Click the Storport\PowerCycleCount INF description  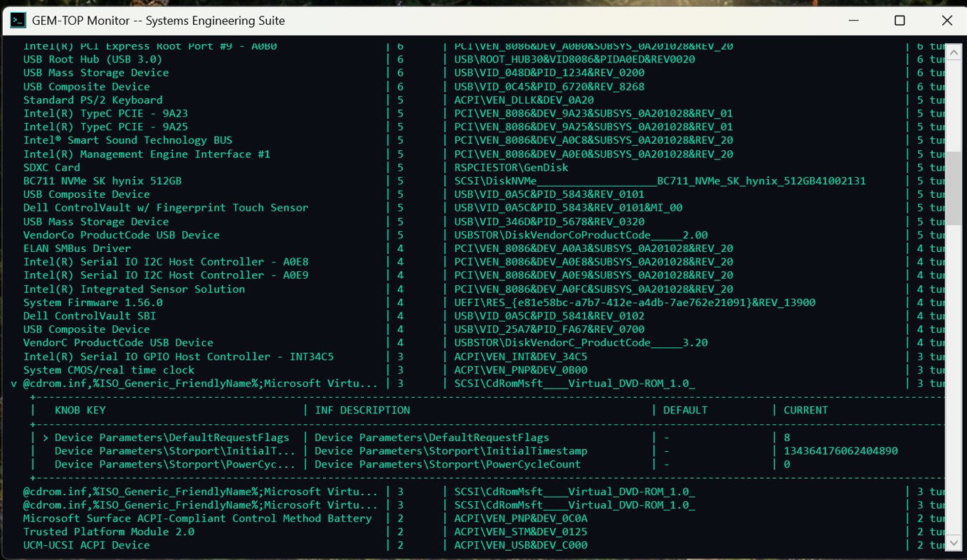(x=448, y=465)
